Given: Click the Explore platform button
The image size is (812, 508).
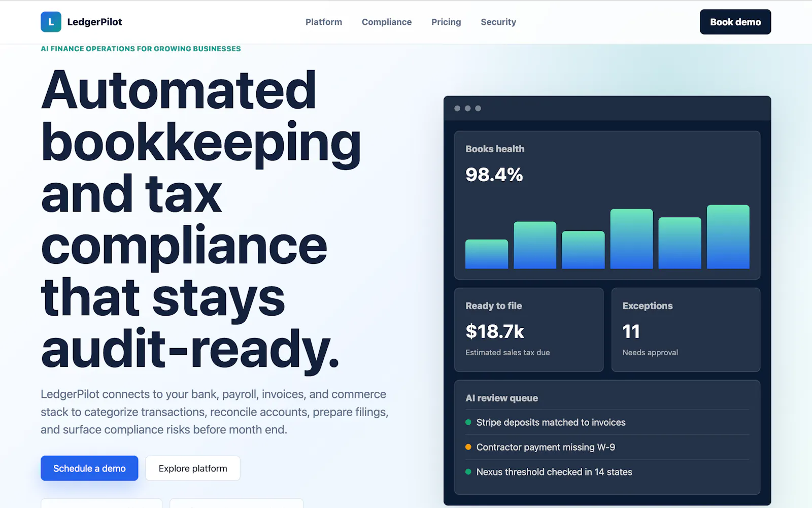Looking at the screenshot, I should 193,468.
